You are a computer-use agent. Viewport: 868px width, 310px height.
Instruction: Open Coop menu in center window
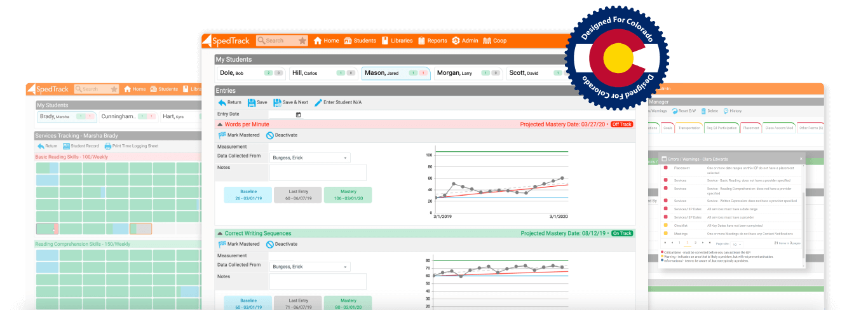click(x=495, y=41)
